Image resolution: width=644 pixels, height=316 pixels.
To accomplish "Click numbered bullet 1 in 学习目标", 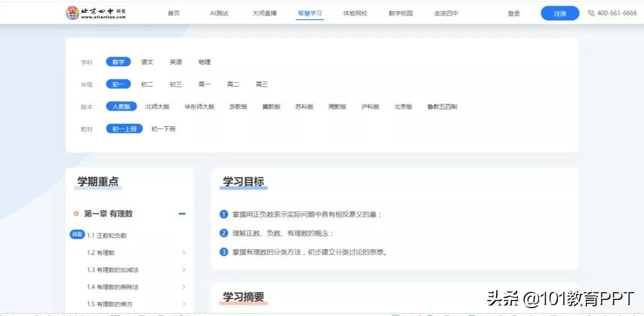I will (224, 214).
